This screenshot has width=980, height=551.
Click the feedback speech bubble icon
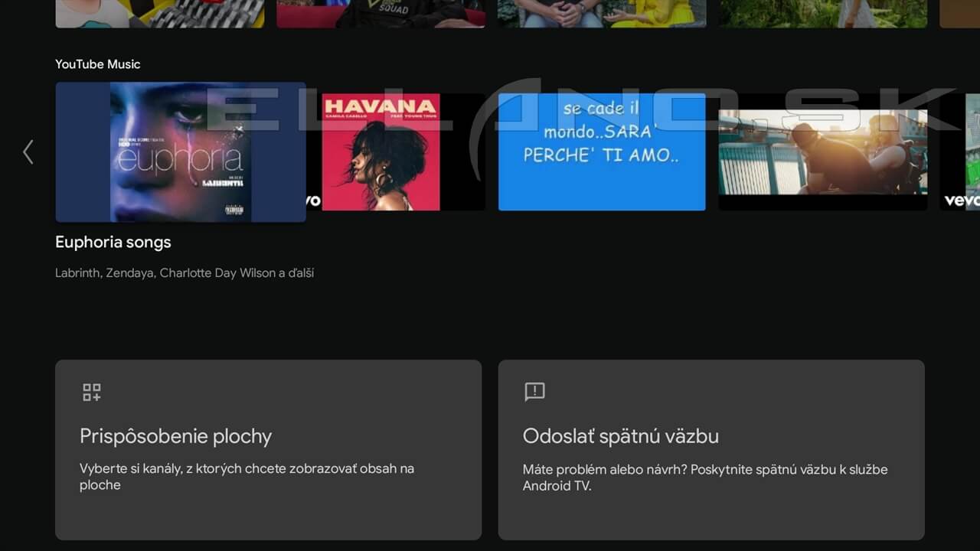coord(534,392)
